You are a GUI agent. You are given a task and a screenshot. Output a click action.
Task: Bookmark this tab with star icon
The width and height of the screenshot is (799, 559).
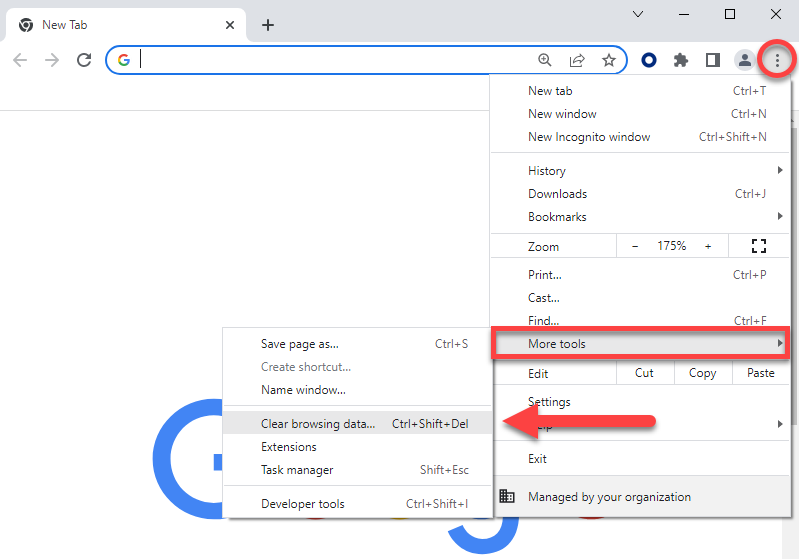608,60
